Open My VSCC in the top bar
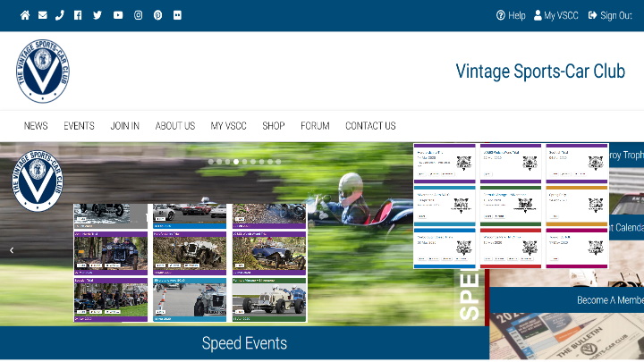This screenshot has height=362, width=644. click(555, 15)
